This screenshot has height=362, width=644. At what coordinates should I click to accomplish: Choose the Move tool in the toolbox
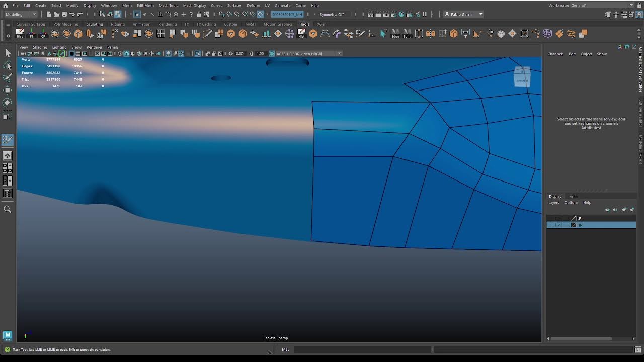[8, 90]
